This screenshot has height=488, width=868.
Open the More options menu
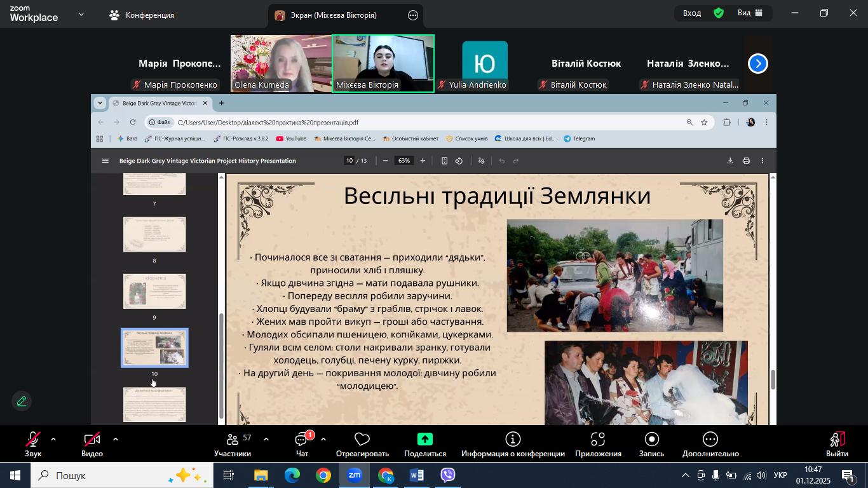click(x=710, y=444)
